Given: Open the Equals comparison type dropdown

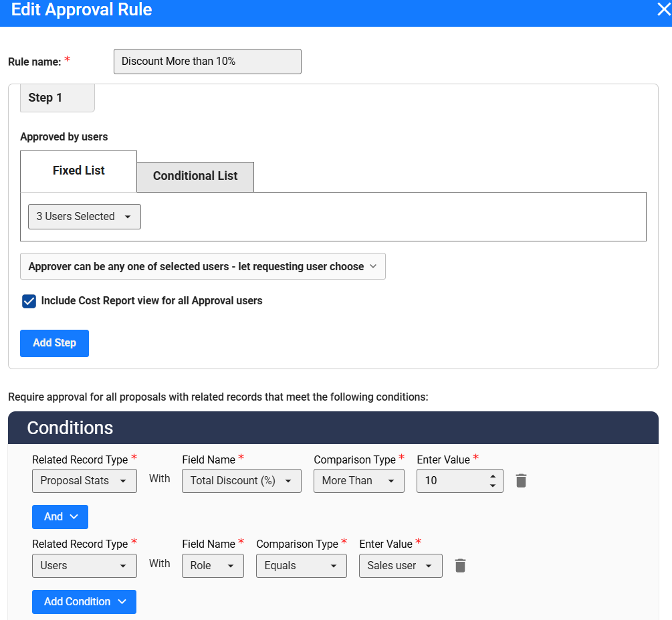Looking at the screenshot, I should (x=301, y=566).
